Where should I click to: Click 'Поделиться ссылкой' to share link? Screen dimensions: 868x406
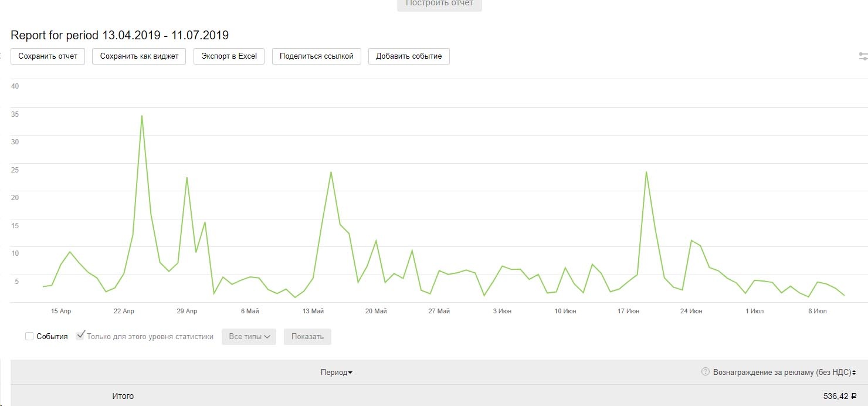pyautogui.click(x=317, y=56)
